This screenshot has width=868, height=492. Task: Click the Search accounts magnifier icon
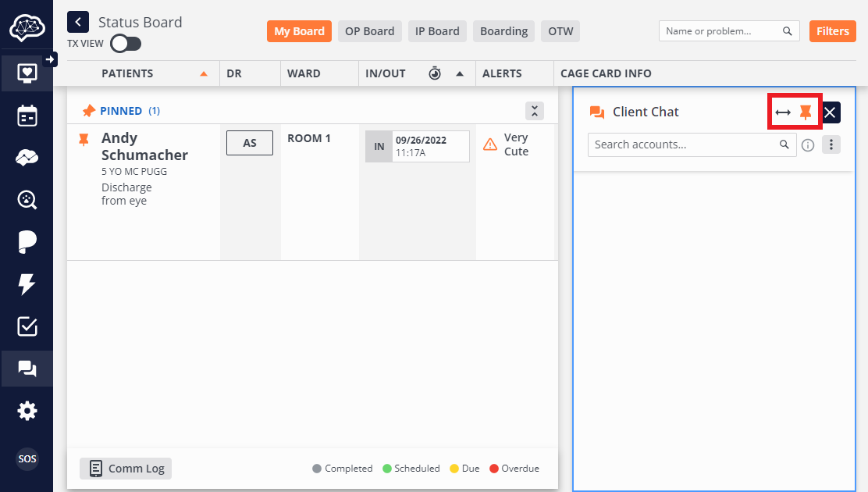tap(784, 144)
